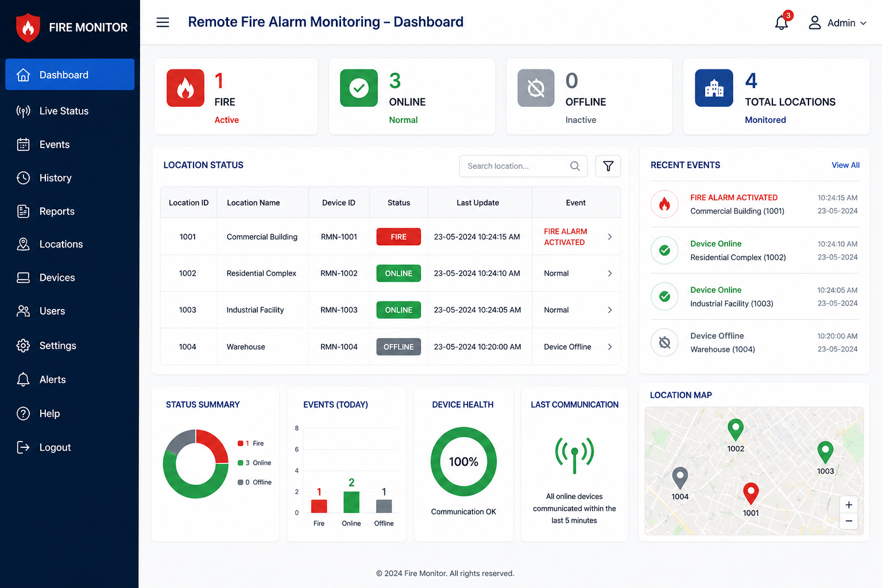Click View All recent events
This screenshot has width=882, height=588.
point(845,165)
